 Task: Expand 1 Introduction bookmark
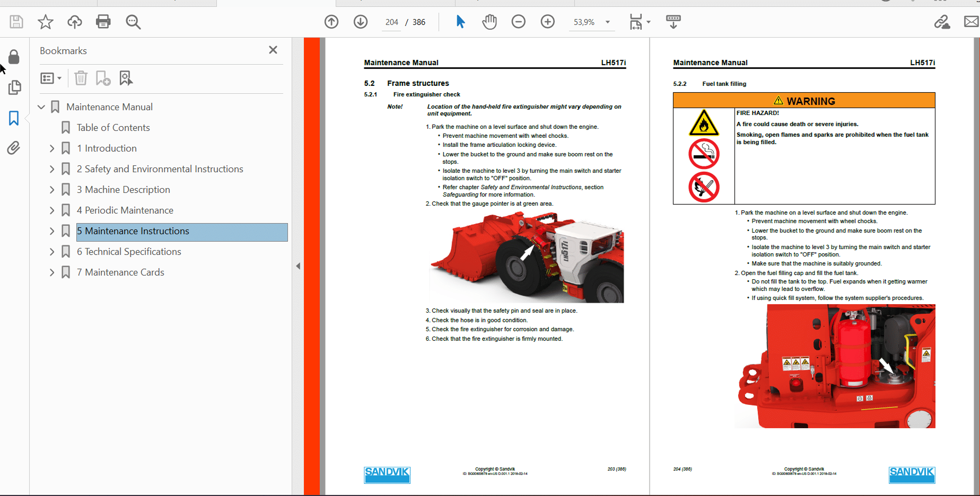(52, 148)
